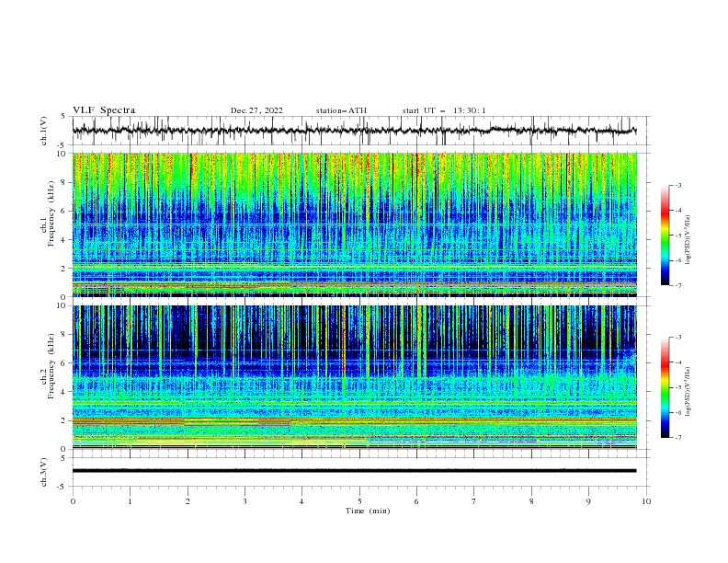
Task: Click the time axis tick label "3"
Action: [245, 501]
